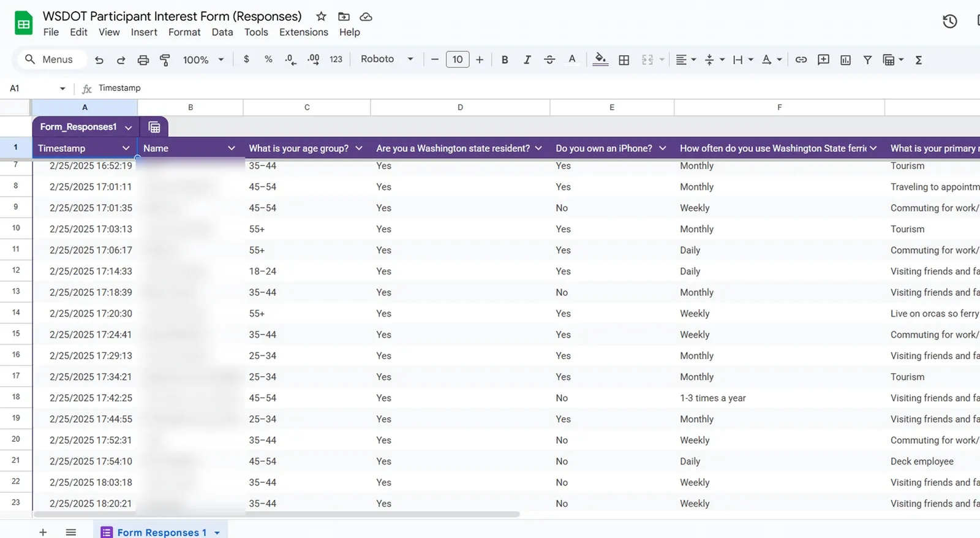Viewport: 980px width, 538px height.
Task: Switch to Form Responses 1 sheet tab
Action: (x=160, y=532)
